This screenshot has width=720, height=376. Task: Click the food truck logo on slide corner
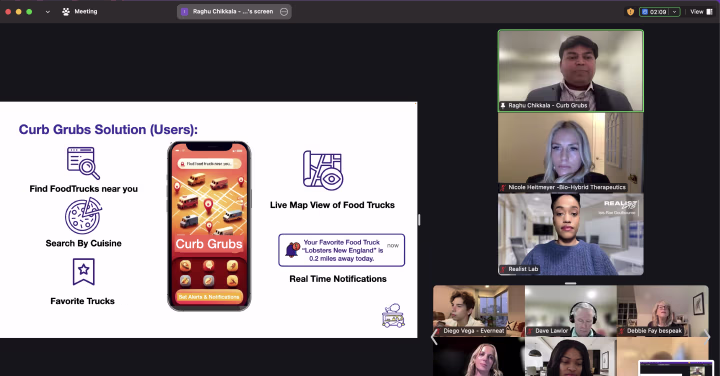[394, 315]
